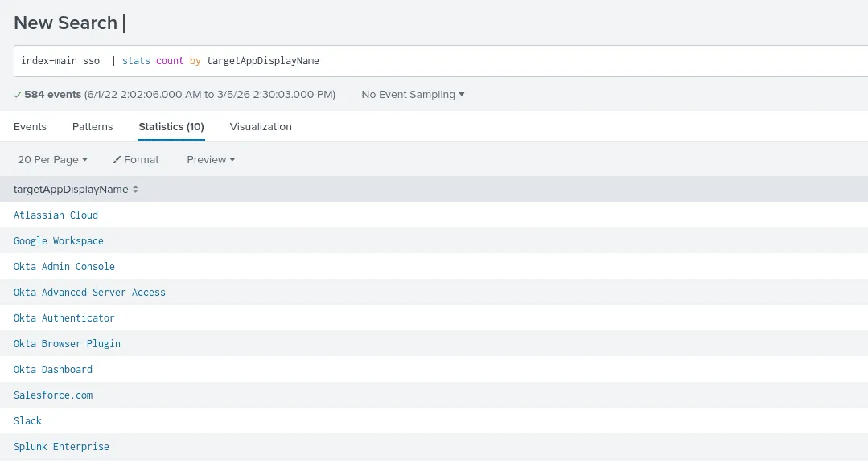The image size is (868, 467).
Task: Click the Slack row value
Action: (27, 420)
